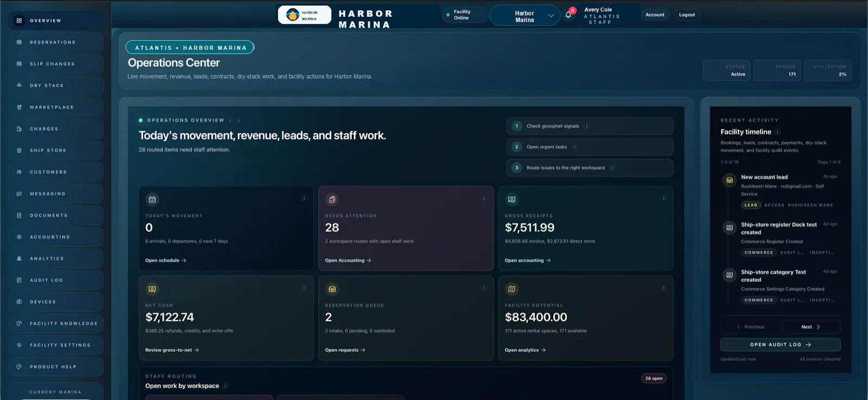The width and height of the screenshot is (868, 400).
Task: Go to Reservations in sidebar
Action: point(55,42)
